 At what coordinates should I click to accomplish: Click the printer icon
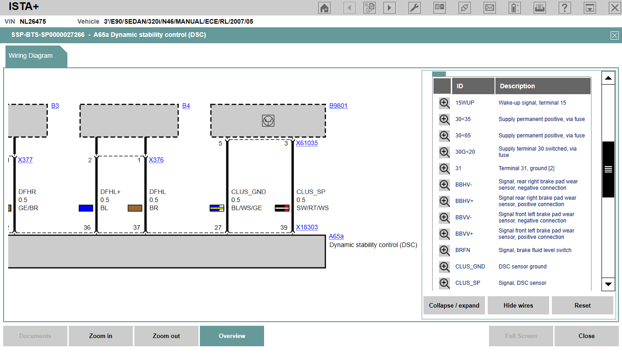[540, 8]
